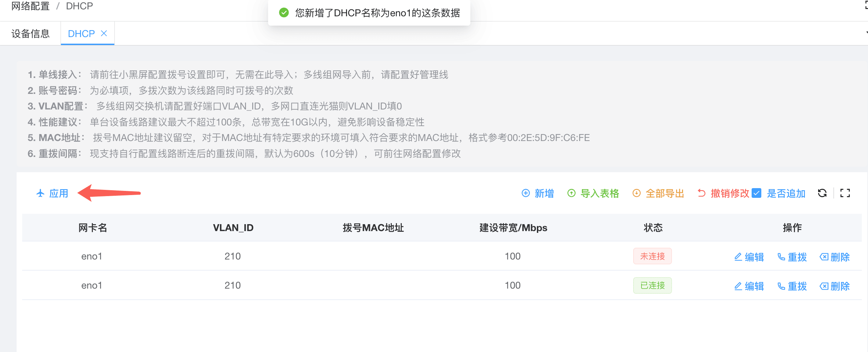868x352 pixels.
Task: Select the DHCP tab
Action: coord(81,34)
